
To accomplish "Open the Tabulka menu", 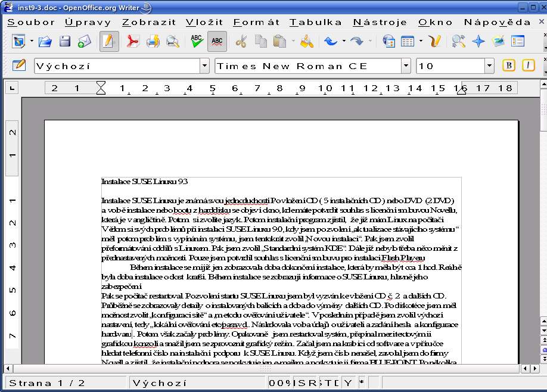I will click(315, 22).
